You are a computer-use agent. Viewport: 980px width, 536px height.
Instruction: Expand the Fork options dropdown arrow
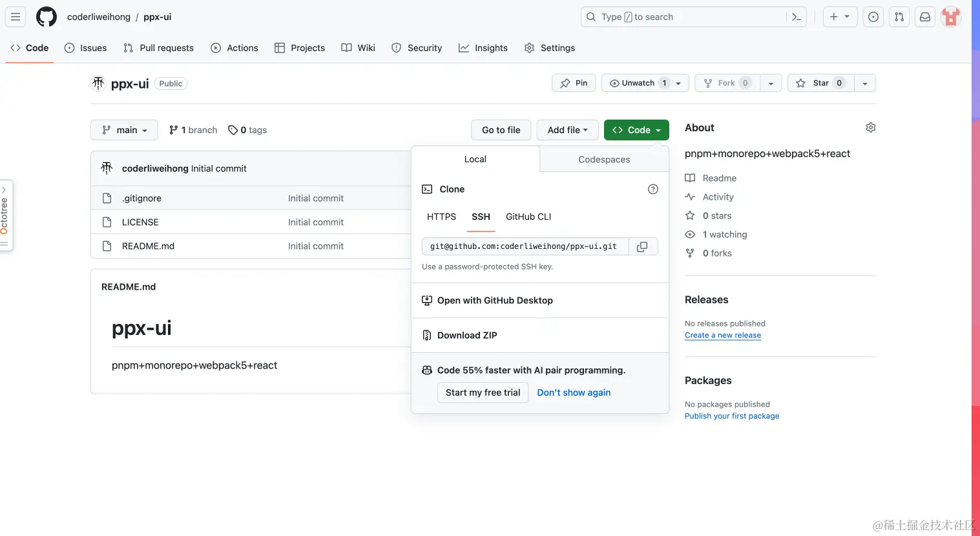(x=771, y=83)
